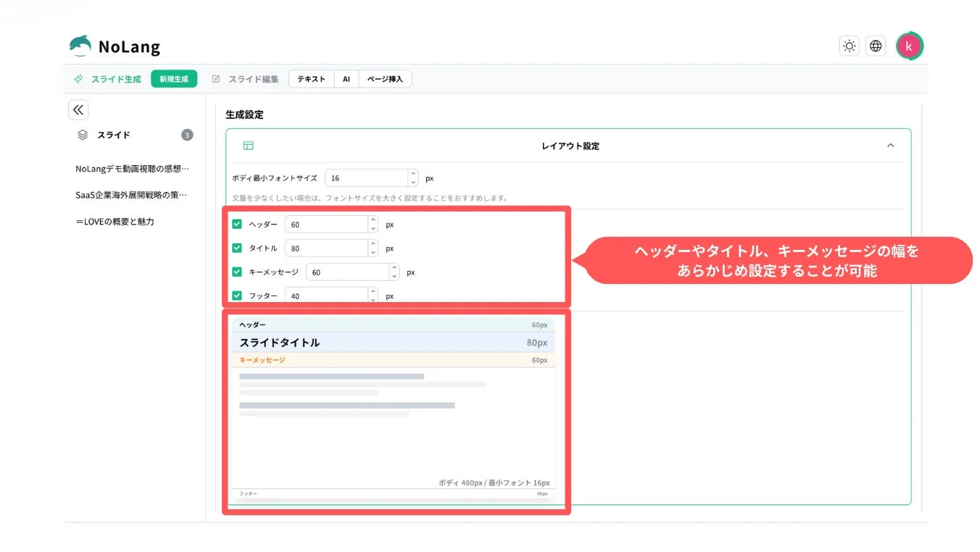
Task: Switch to the AI tab
Action: click(346, 79)
